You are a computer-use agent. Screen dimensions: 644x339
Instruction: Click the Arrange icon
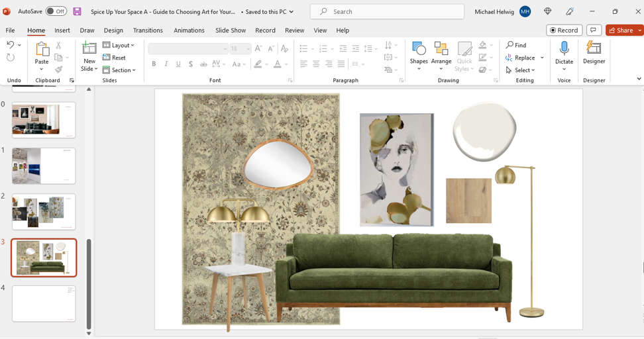pos(441,48)
